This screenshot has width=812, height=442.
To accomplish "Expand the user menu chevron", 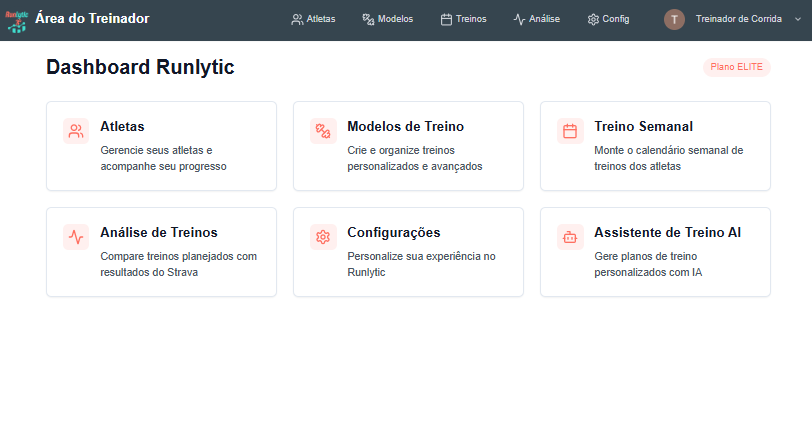I will click(x=798, y=19).
